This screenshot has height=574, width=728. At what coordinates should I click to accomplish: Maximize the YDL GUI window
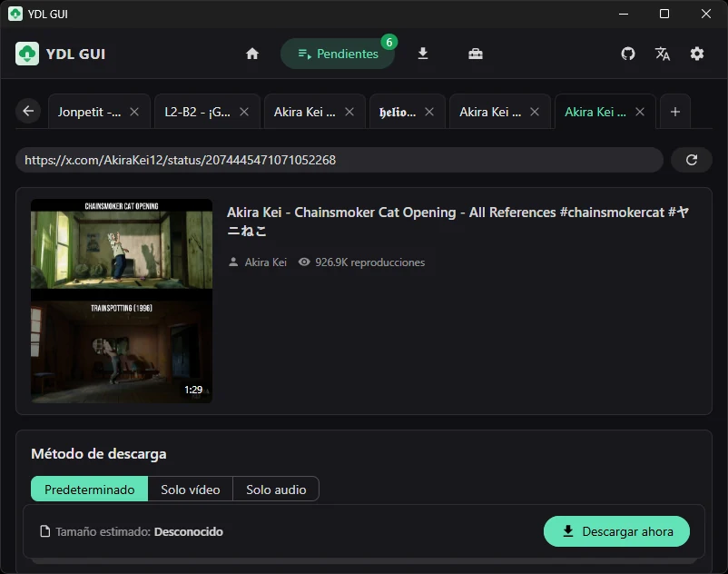664,14
